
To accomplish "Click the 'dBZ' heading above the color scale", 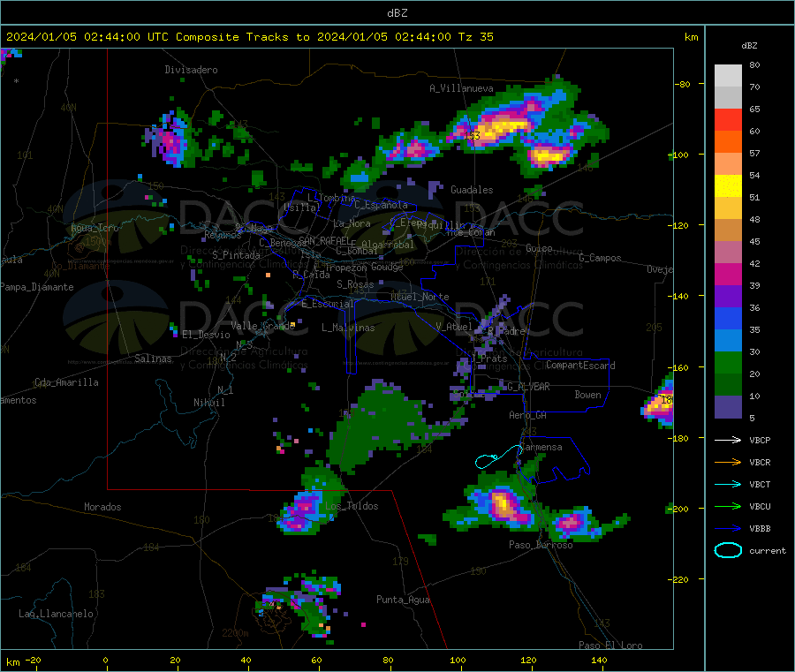I will coord(749,46).
